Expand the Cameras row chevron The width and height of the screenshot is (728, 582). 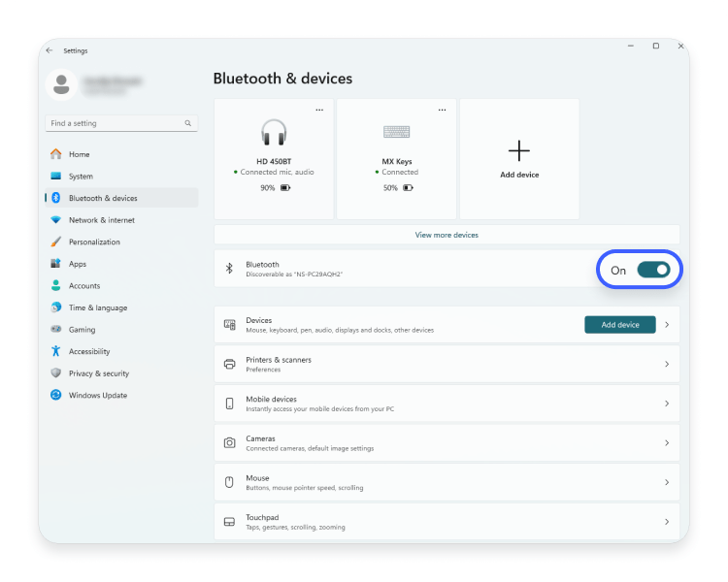[x=667, y=442]
